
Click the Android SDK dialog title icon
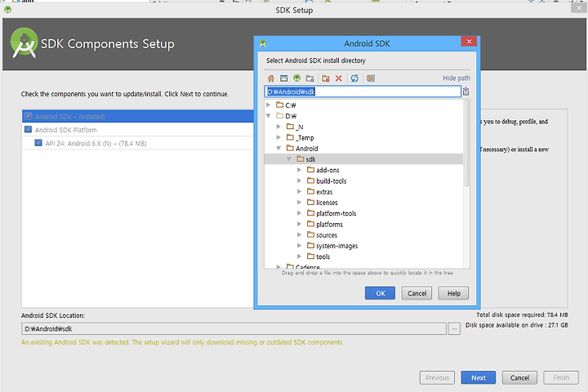pyautogui.click(x=263, y=43)
